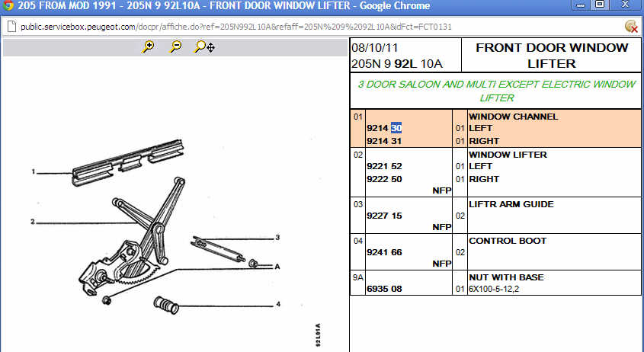Select part number 9227 15
The width and height of the screenshot is (644, 352).
(x=384, y=216)
